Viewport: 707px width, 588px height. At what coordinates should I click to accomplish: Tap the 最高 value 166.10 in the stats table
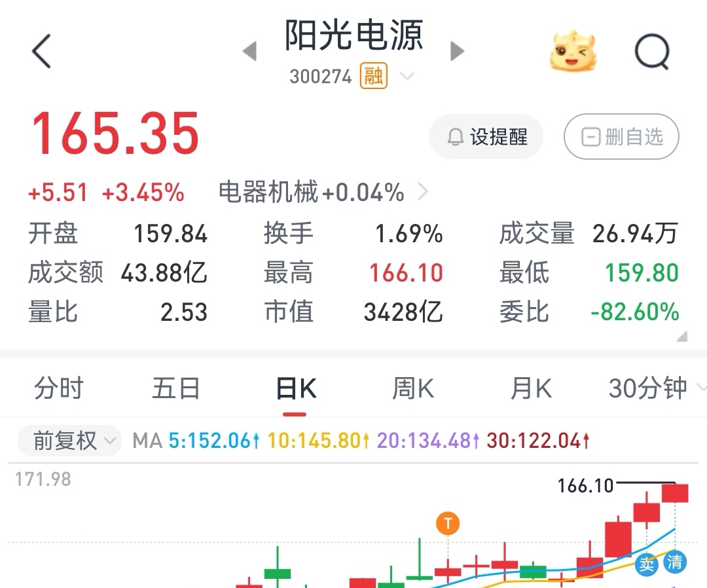407,273
